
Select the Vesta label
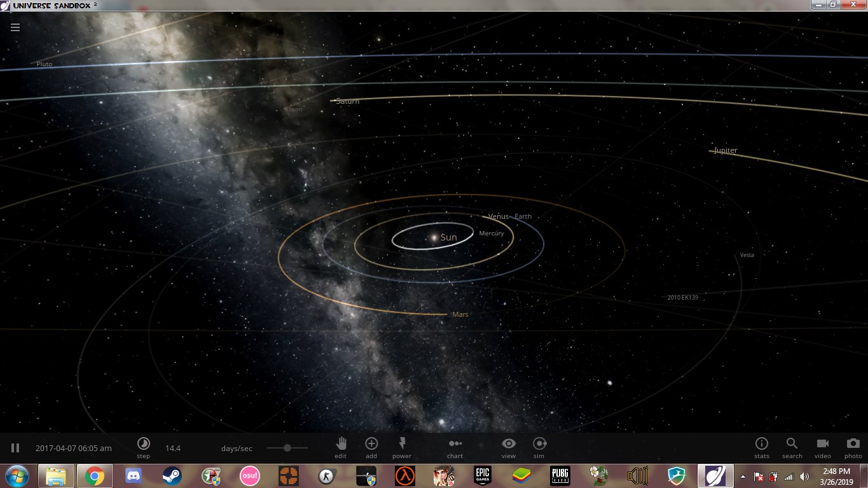click(x=747, y=255)
